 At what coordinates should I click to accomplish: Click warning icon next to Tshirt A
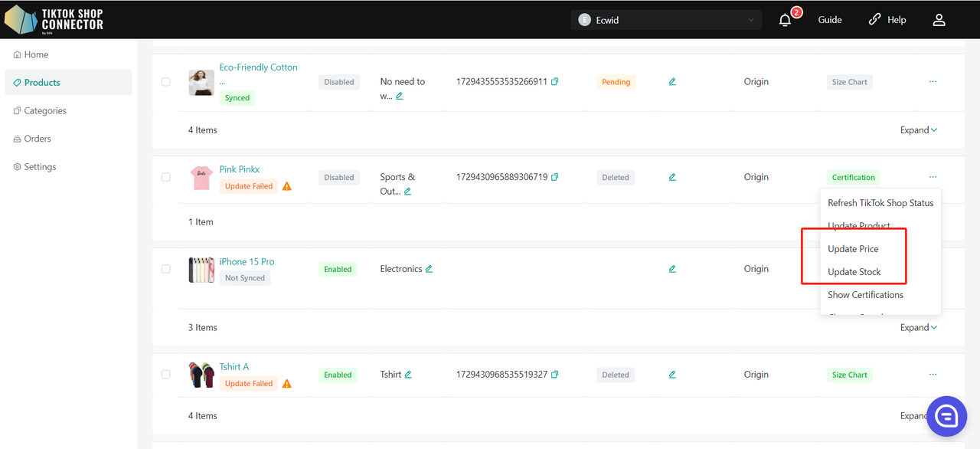click(x=287, y=384)
